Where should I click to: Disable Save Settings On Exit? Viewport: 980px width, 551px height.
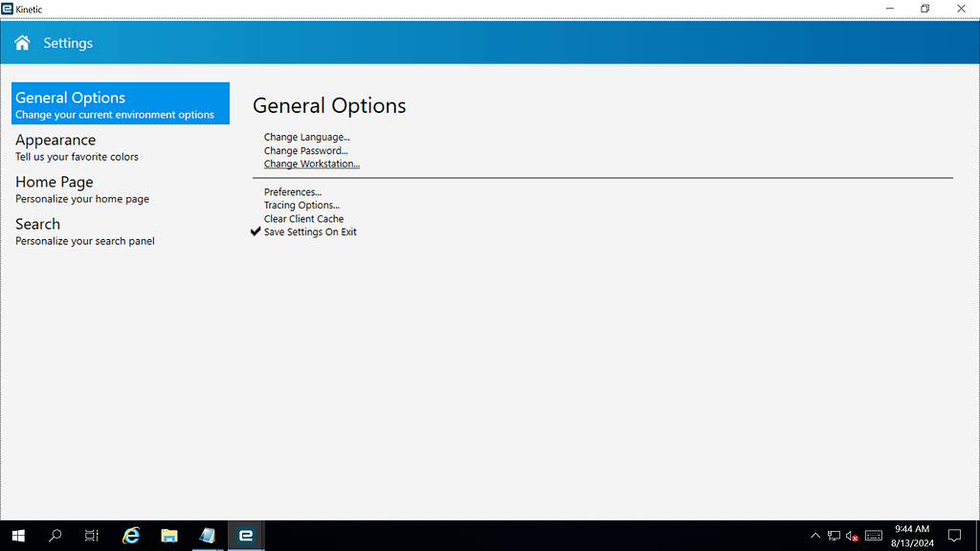click(x=309, y=231)
